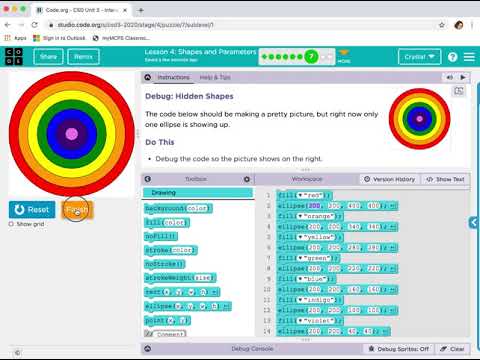Switch workspace to Show Text
Image resolution: width=480 pixels, height=360 pixels.
[x=446, y=179]
